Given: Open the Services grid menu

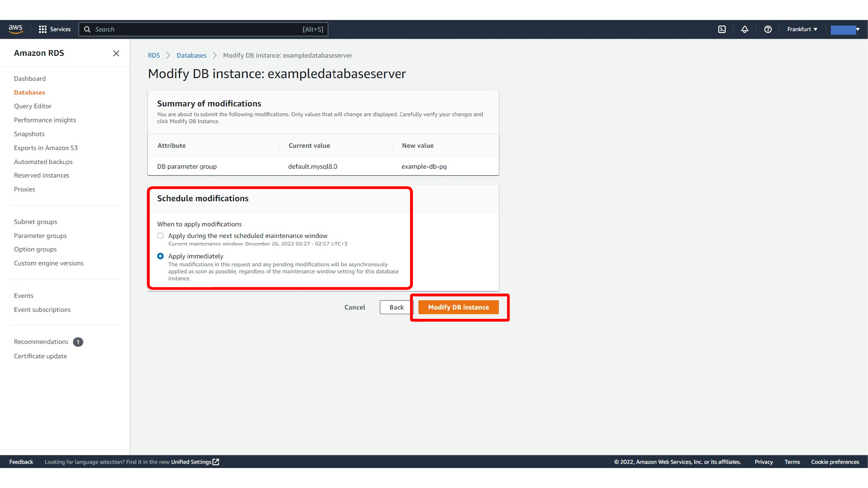Looking at the screenshot, I should click(43, 29).
